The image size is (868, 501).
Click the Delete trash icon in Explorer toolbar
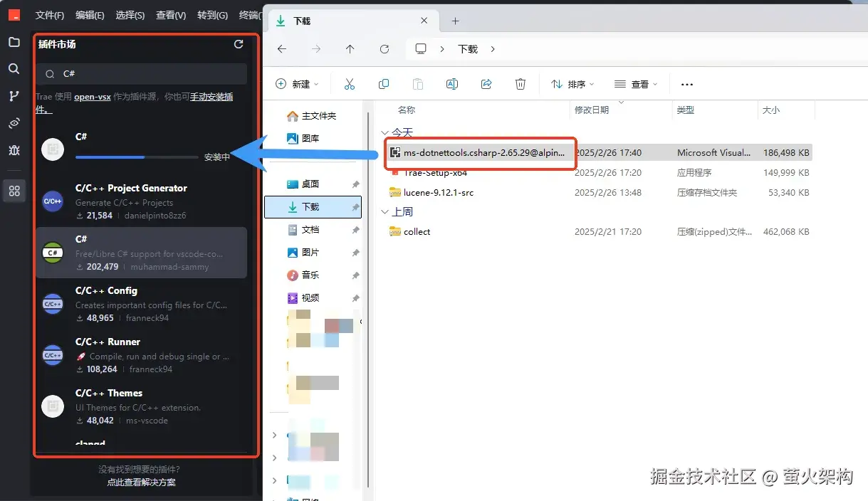point(521,84)
